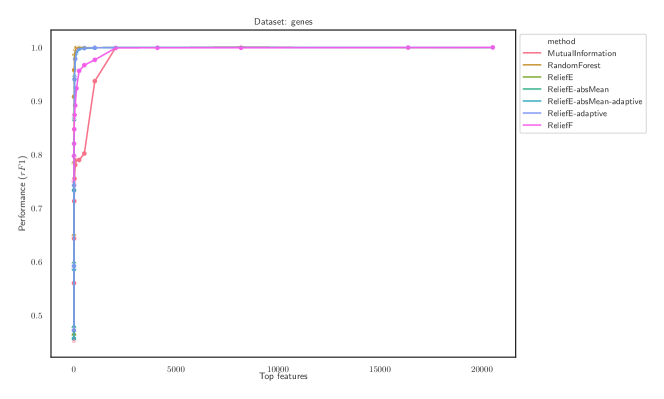Click the ReliefE-adaptive blue line swatch

(532, 114)
